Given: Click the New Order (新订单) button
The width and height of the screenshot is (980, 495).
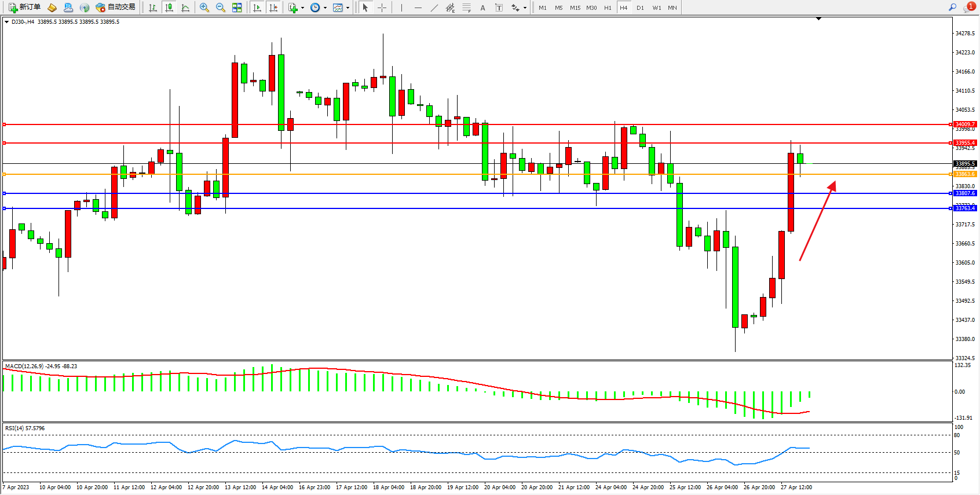Looking at the screenshot, I should [x=24, y=8].
